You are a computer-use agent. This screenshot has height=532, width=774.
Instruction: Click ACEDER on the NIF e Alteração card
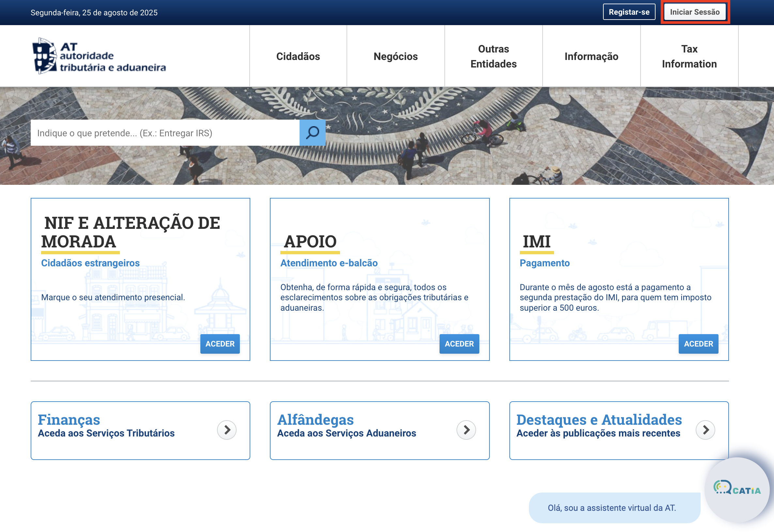220,344
